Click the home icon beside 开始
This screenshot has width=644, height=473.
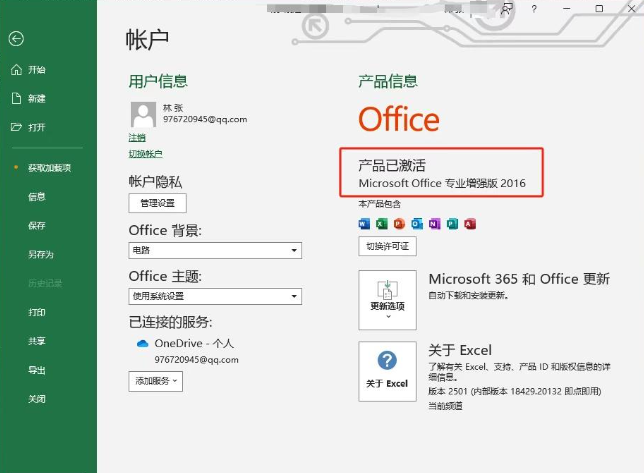(x=16, y=69)
